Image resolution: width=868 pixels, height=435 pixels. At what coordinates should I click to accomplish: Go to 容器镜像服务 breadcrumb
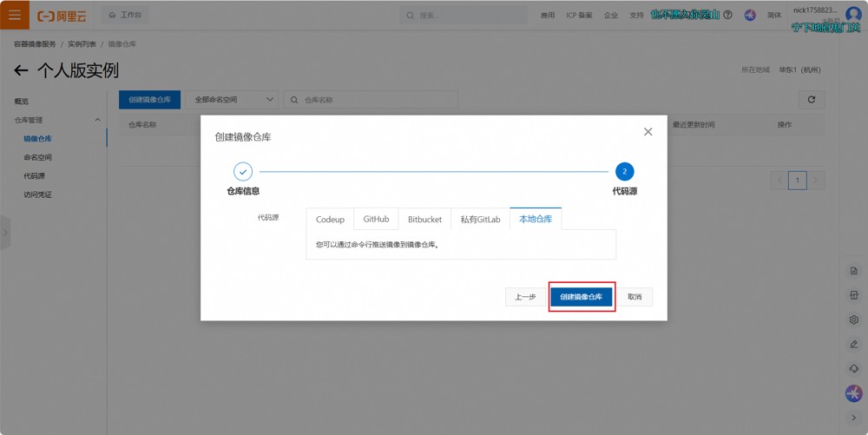[35, 43]
